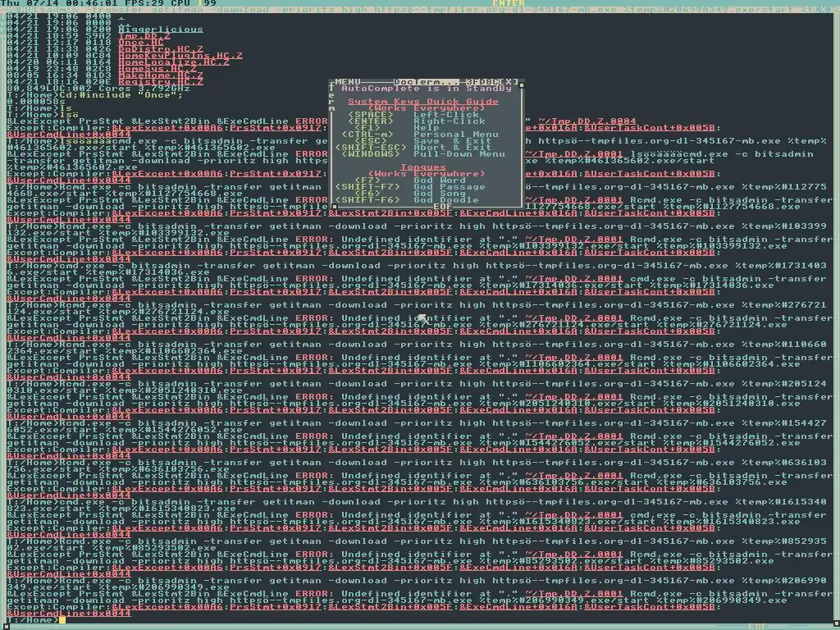The width and height of the screenshot is (840, 630).
Task: Open the HomeKeyPlugIns.HC.Z file link
Action: coord(180,56)
